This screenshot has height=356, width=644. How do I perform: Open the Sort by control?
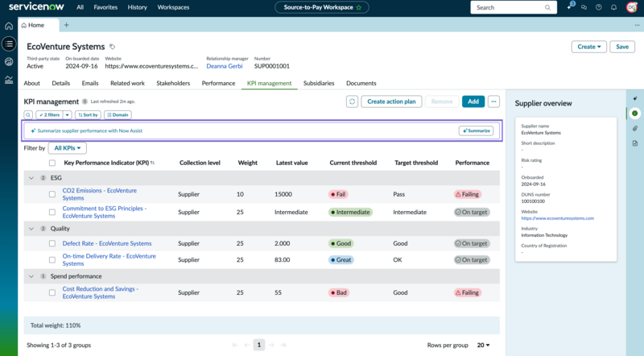[x=88, y=115]
